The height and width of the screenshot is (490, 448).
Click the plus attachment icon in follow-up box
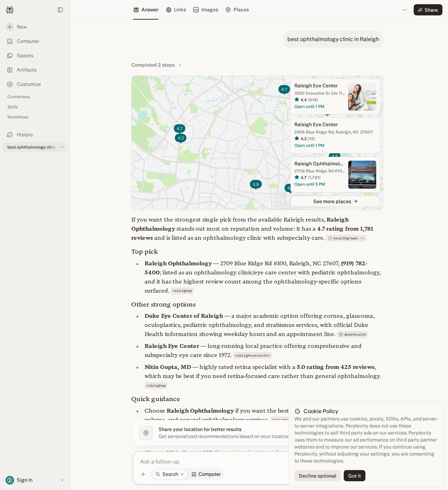coord(143,474)
